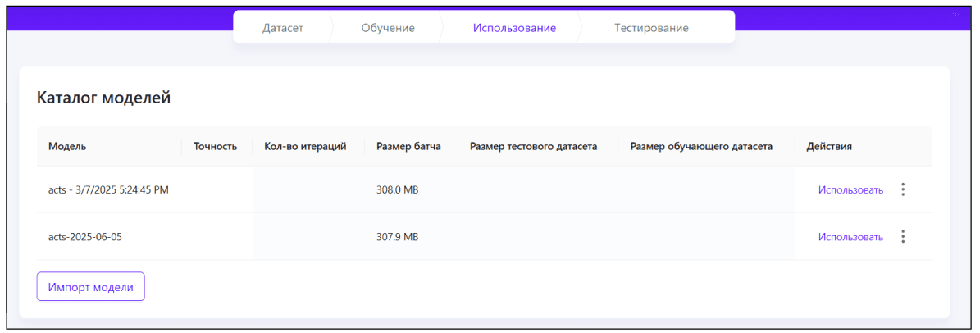Go to the Тестирование tab
Image resolution: width=980 pixels, height=333 pixels.
pyautogui.click(x=651, y=28)
